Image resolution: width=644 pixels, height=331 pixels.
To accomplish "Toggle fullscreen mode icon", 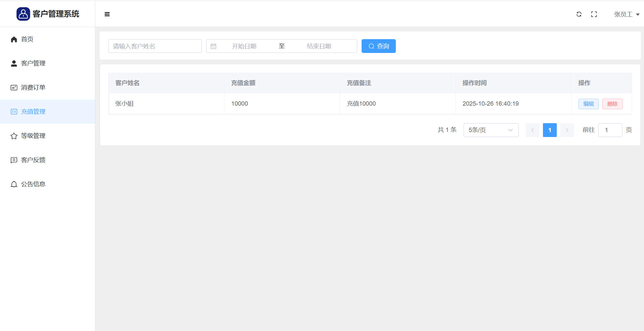I will [594, 14].
